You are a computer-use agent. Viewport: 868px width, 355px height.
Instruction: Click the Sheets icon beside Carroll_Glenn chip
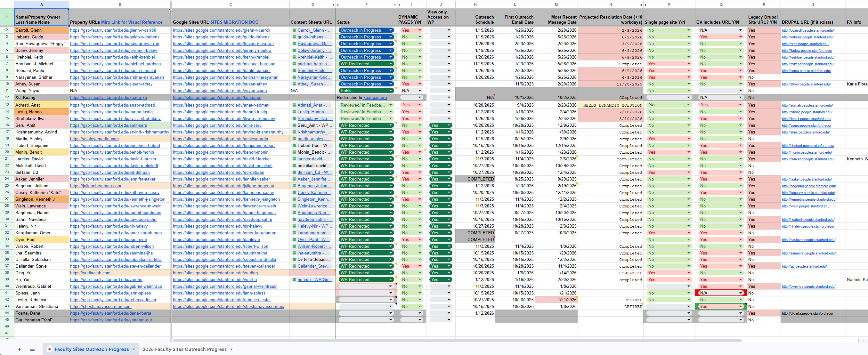pos(294,30)
